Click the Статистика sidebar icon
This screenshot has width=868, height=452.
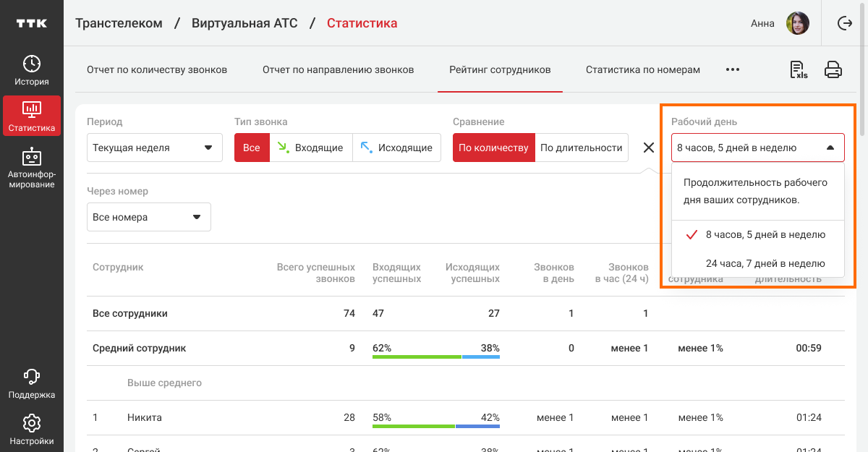click(32, 116)
